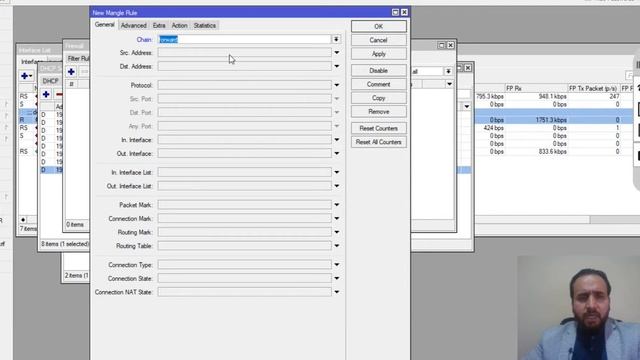Apply the mangle rule settings
Viewport: 640px width, 360px height.
click(x=378, y=54)
